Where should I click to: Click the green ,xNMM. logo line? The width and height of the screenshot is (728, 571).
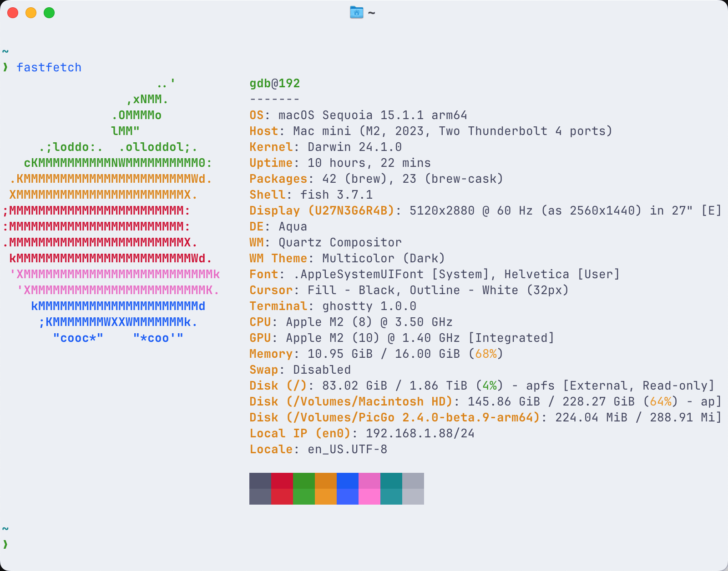[147, 99]
